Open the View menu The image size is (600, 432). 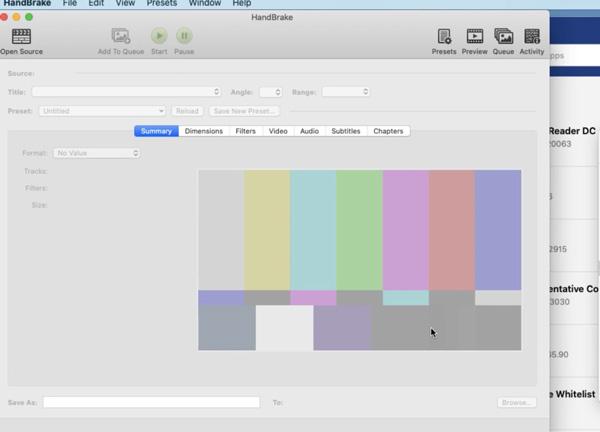pyautogui.click(x=125, y=3)
